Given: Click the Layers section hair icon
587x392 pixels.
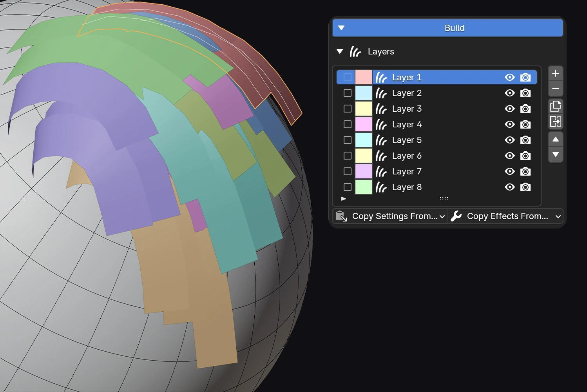Looking at the screenshot, I should click(355, 51).
